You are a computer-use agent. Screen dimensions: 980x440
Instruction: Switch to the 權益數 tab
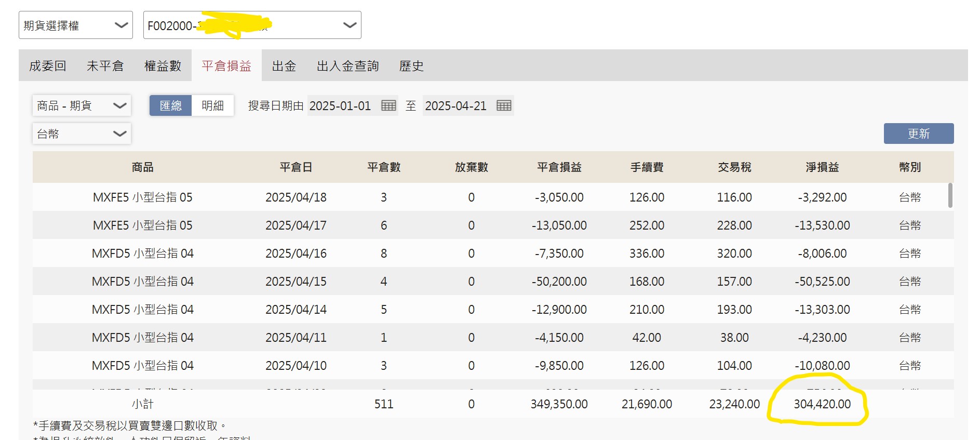point(163,66)
